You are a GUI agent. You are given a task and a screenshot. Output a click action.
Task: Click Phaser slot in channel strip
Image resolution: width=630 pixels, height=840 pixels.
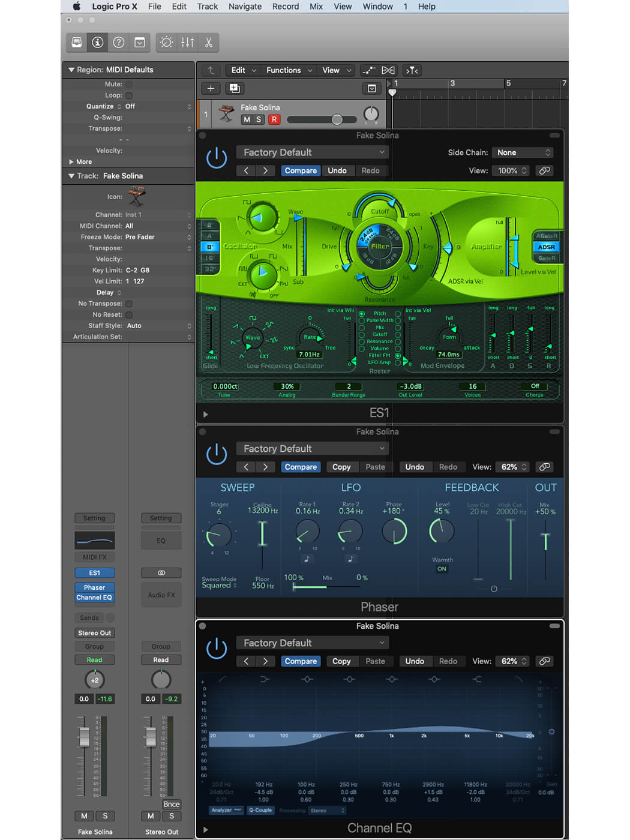(x=94, y=587)
